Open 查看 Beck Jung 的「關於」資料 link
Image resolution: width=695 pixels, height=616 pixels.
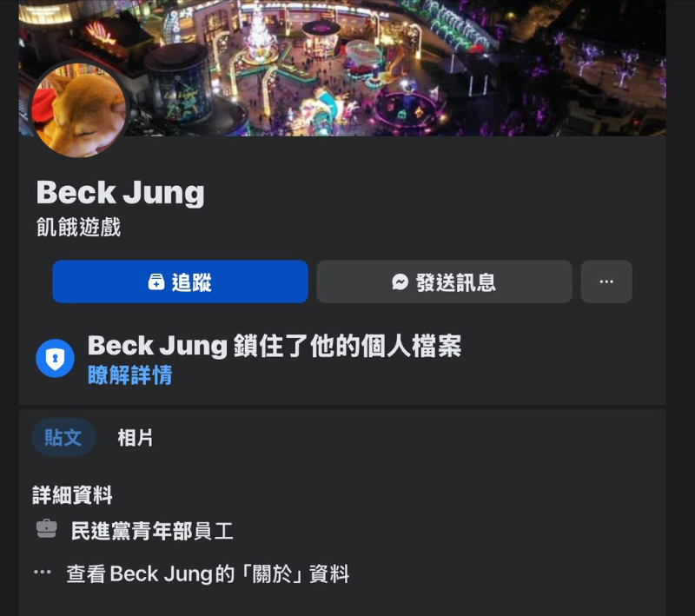[208, 573]
